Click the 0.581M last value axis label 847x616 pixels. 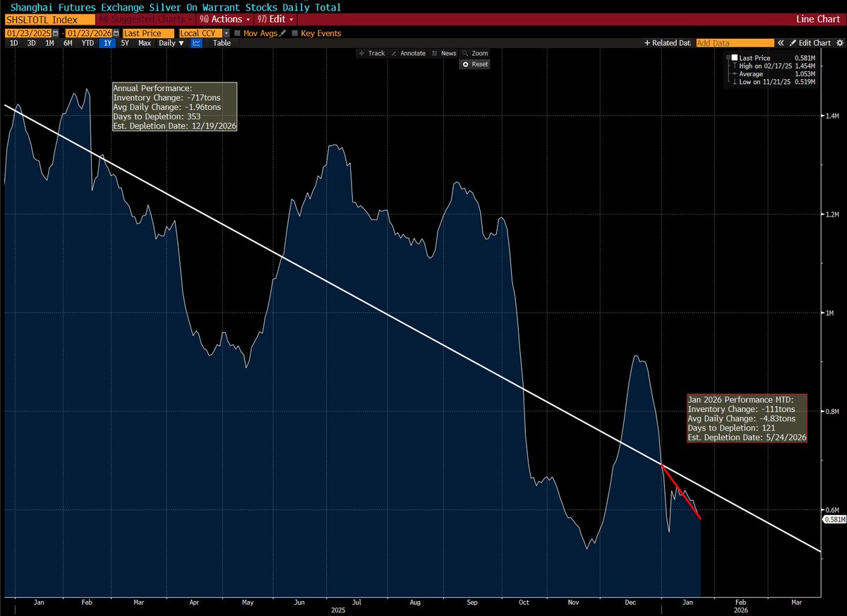coord(835,519)
